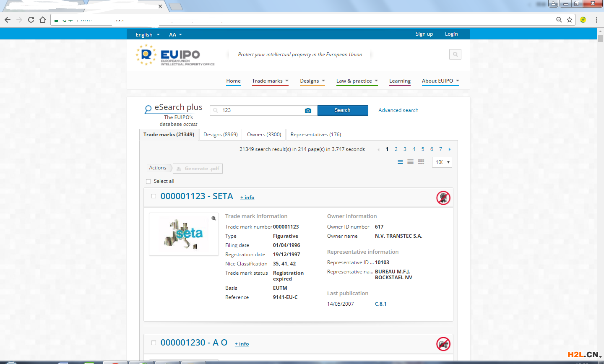The width and height of the screenshot is (604, 364).
Task: Open + info for SETA trademark
Action: (x=247, y=198)
